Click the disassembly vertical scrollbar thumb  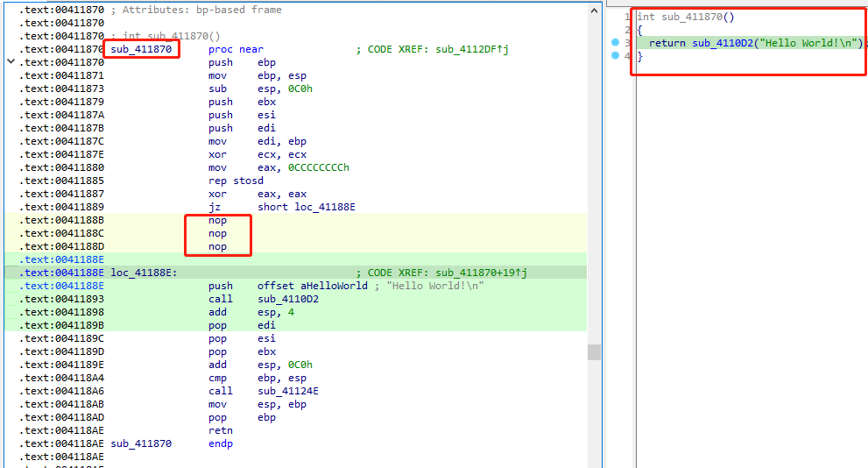click(594, 352)
